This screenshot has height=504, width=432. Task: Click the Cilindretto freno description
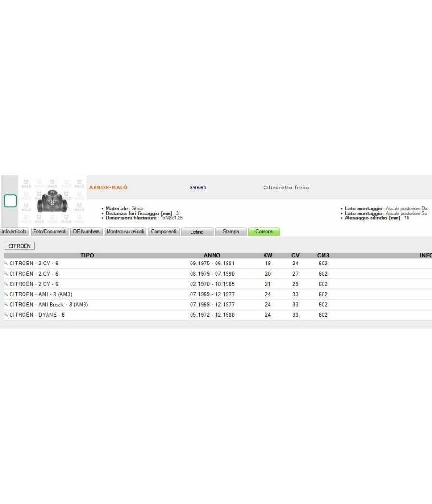pos(286,187)
